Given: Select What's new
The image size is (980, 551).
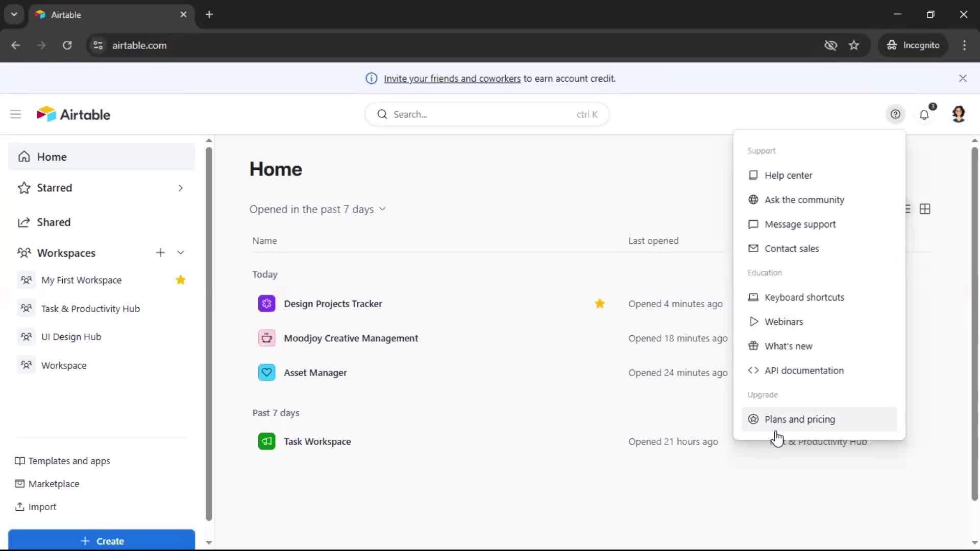Looking at the screenshot, I should [x=819, y=346].
